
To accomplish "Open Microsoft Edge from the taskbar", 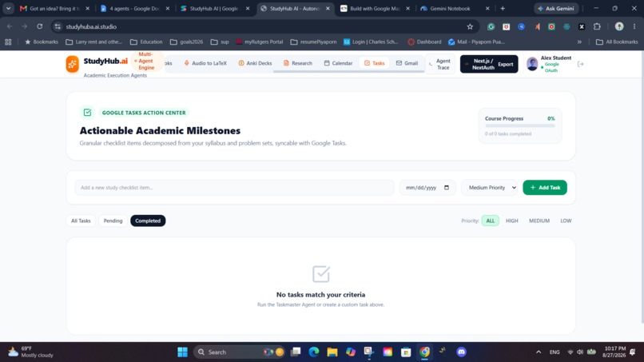I will (x=314, y=352).
